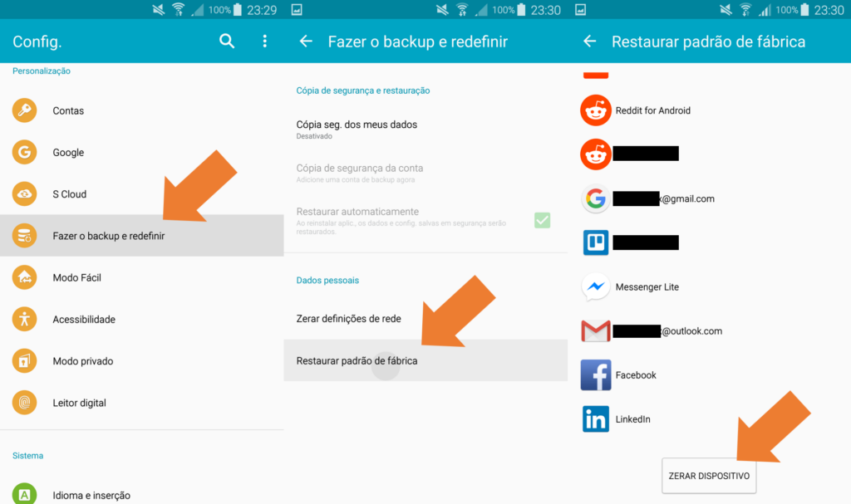Tap the Modo Fácil house icon

pos(25,277)
